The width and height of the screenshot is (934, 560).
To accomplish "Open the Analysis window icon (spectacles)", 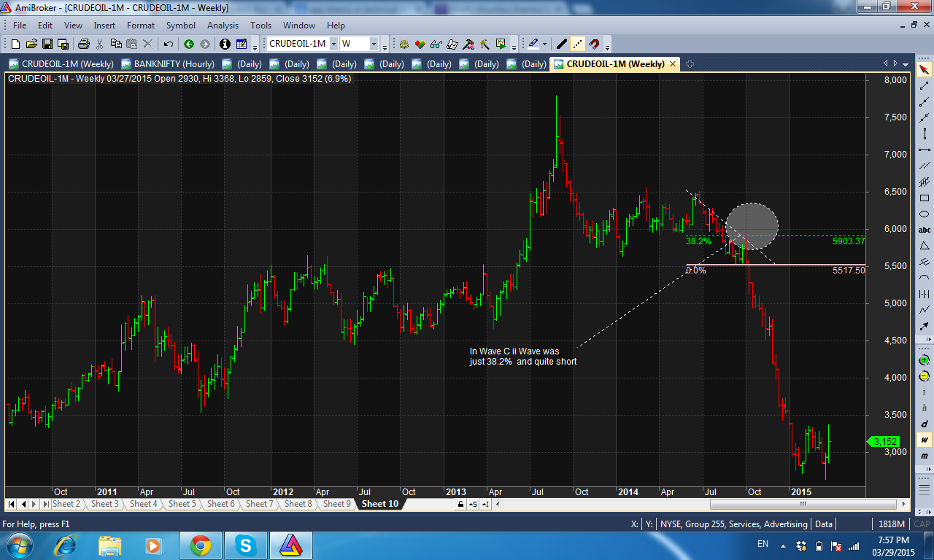I will [x=438, y=44].
